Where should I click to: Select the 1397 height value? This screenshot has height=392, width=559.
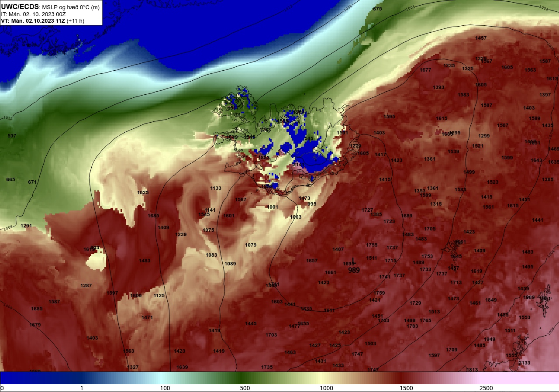click(545, 95)
